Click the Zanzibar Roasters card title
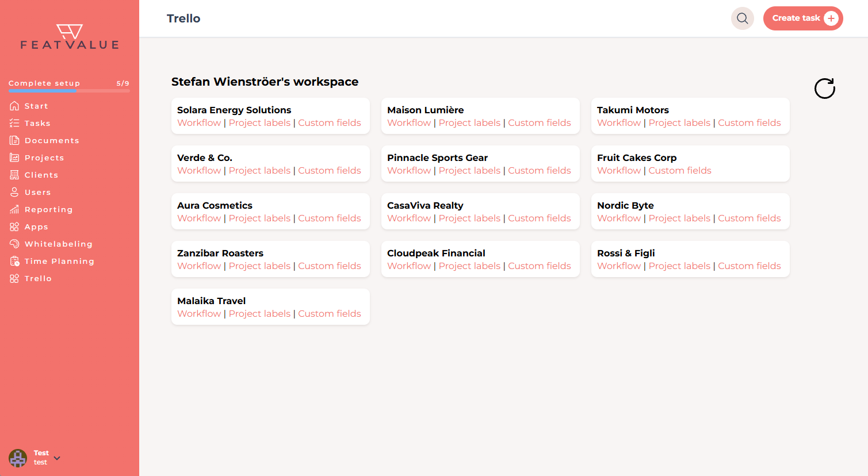Viewport: 868px width, 476px height. tap(220, 253)
